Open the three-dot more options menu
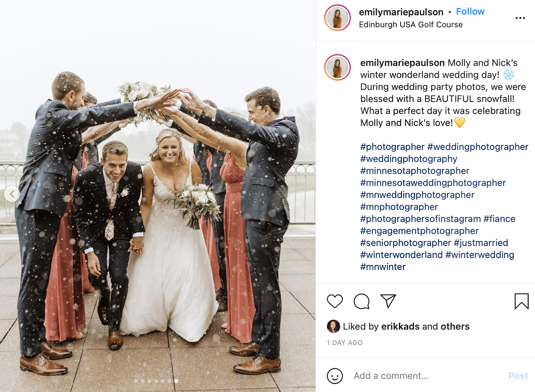Image resolution: width=535 pixels, height=392 pixels. click(x=520, y=18)
